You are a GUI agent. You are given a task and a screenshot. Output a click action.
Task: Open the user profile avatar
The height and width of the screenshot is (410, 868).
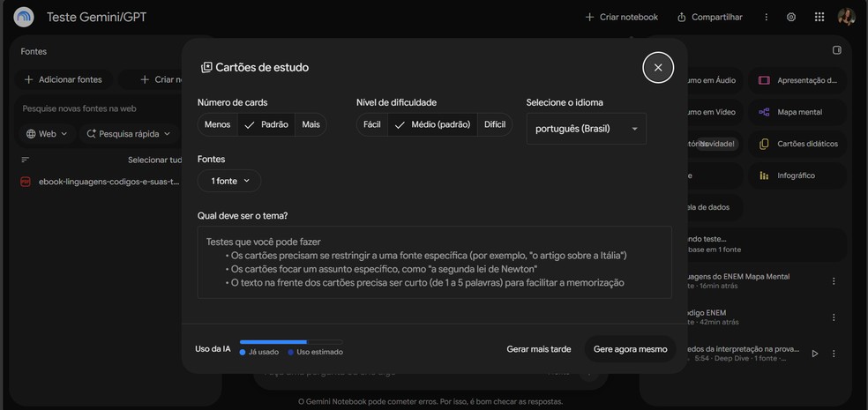coord(847,17)
